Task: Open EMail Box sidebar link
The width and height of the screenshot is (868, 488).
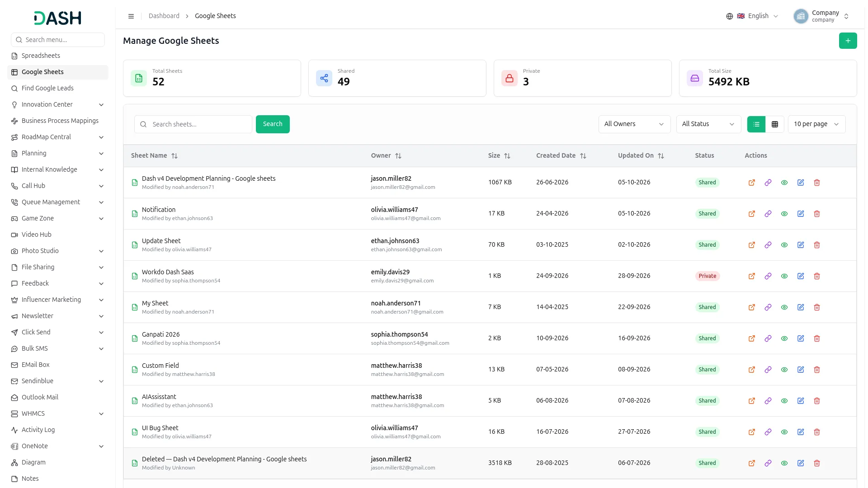Action: point(58,365)
